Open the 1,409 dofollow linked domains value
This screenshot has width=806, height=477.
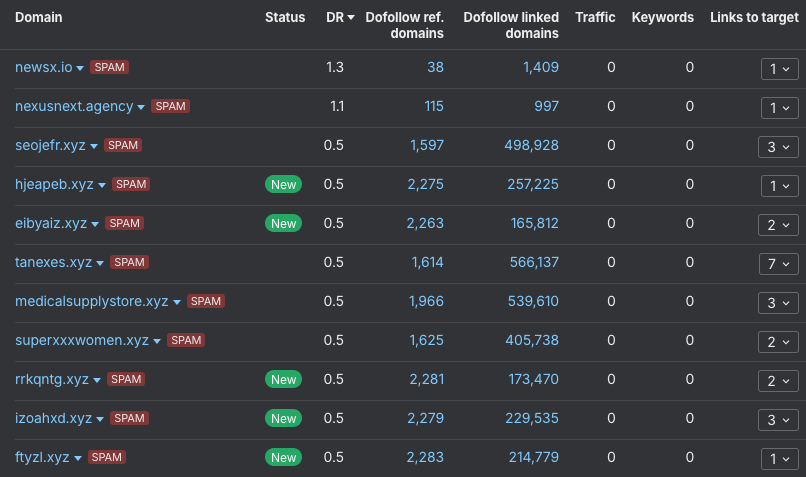[541, 67]
